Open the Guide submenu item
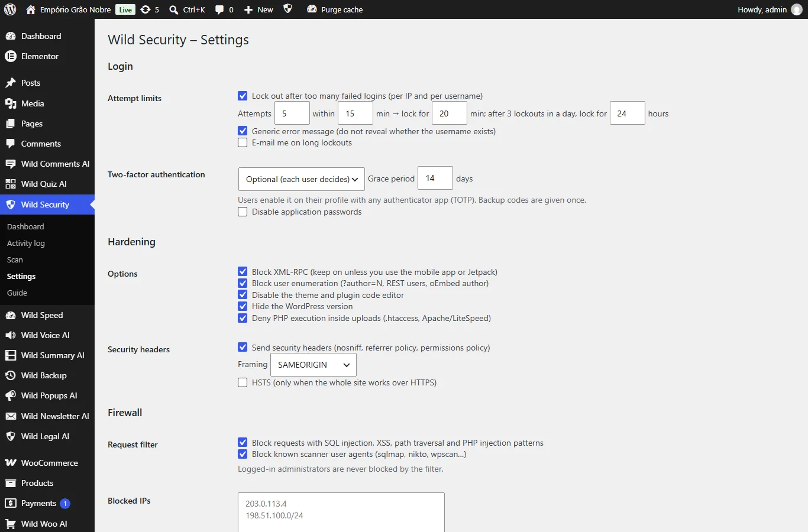The image size is (808, 532). (17, 293)
